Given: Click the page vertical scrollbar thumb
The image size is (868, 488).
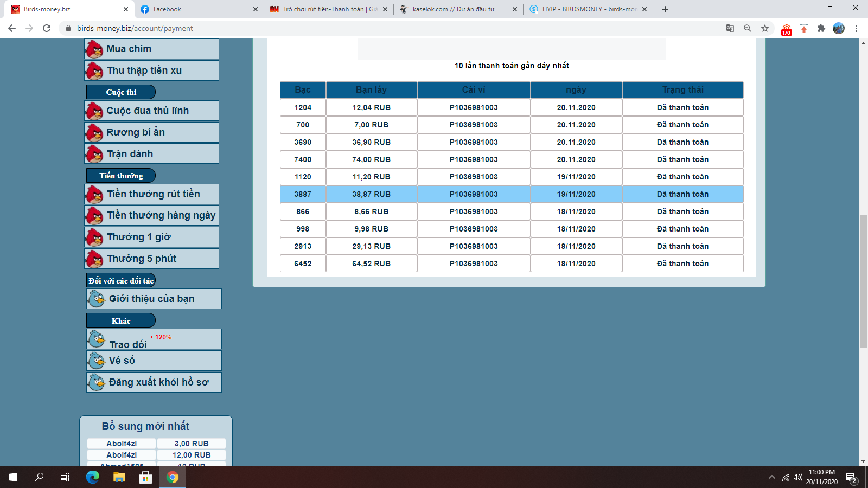Looking at the screenshot, I should pyautogui.click(x=863, y=281).
